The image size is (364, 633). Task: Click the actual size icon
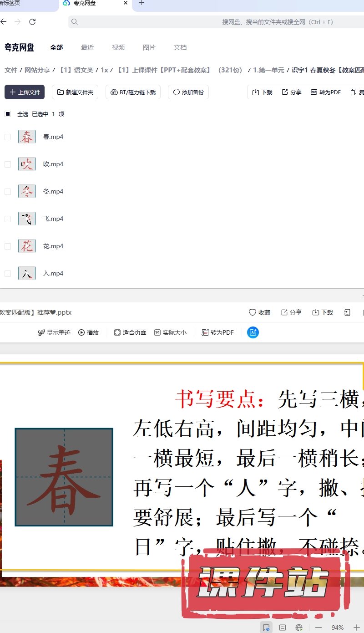[x=157, y=332]
